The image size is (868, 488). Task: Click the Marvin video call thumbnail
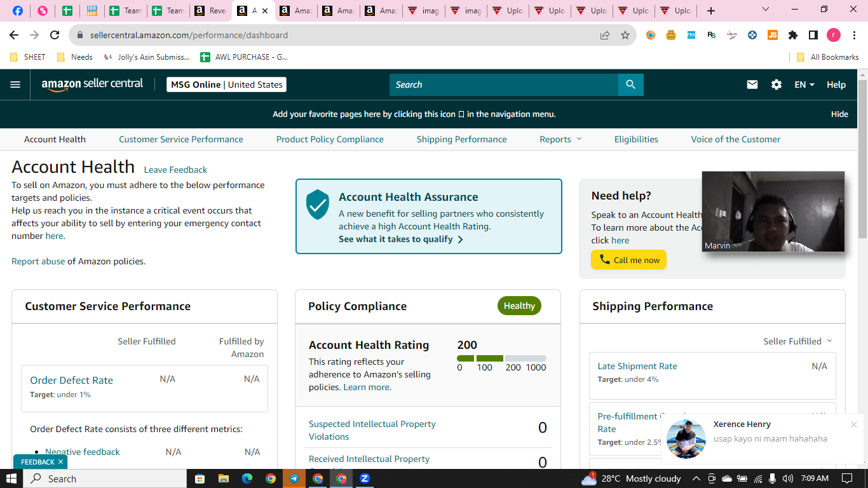(773, 212)
